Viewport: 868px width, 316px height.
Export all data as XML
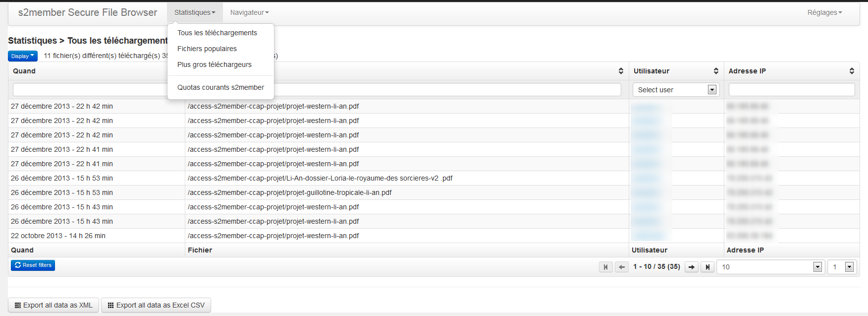[54, 305]
